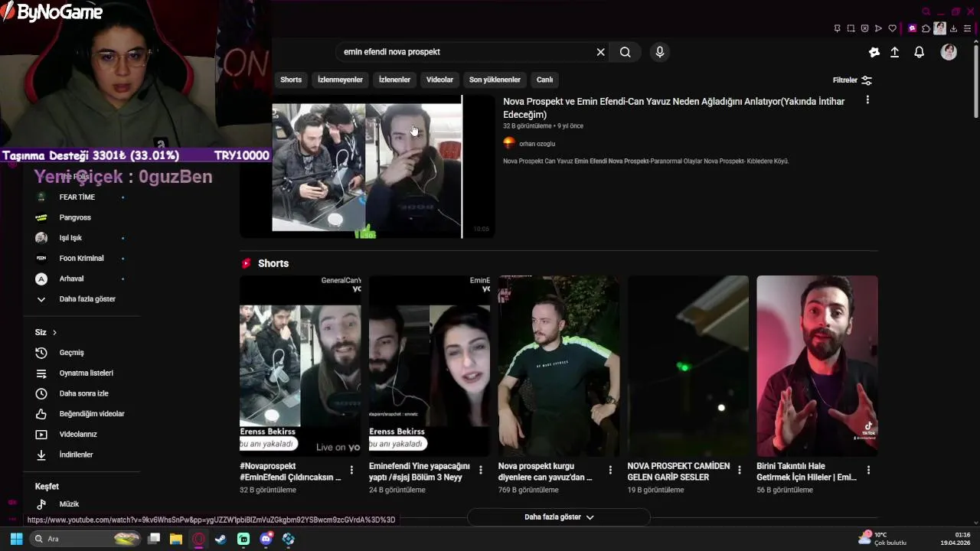This screenshot has height=551, width=980.
Task: Open options menu for Birini Takıntılı Hale short
Action: (x=868, y=470)
